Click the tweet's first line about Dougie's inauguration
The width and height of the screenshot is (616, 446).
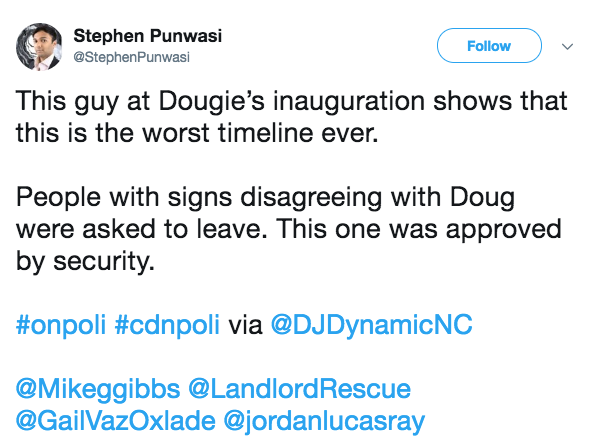click(x=291, y=102)
